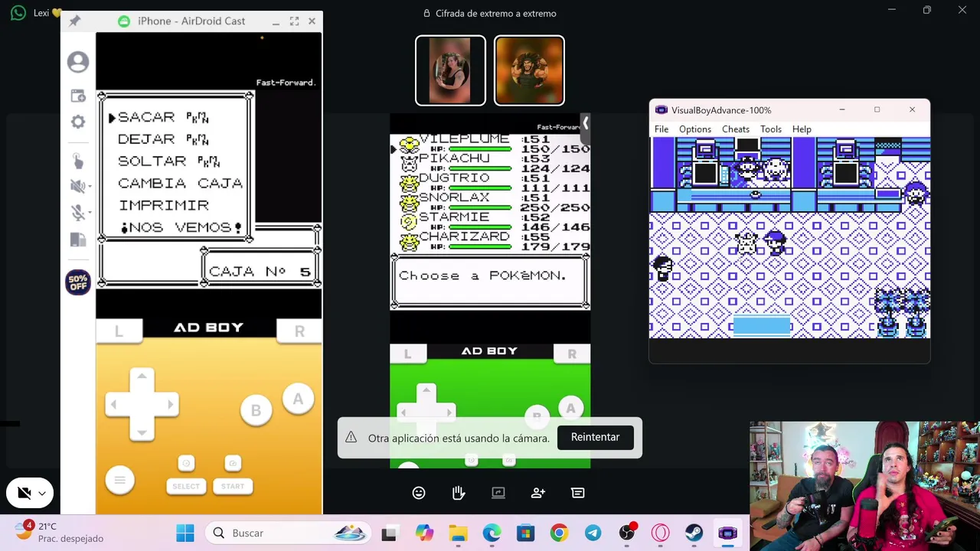980x551 pixels.
Task: Click the device file transfer icon in AirDroid sidebar
Action: point(78,240)
